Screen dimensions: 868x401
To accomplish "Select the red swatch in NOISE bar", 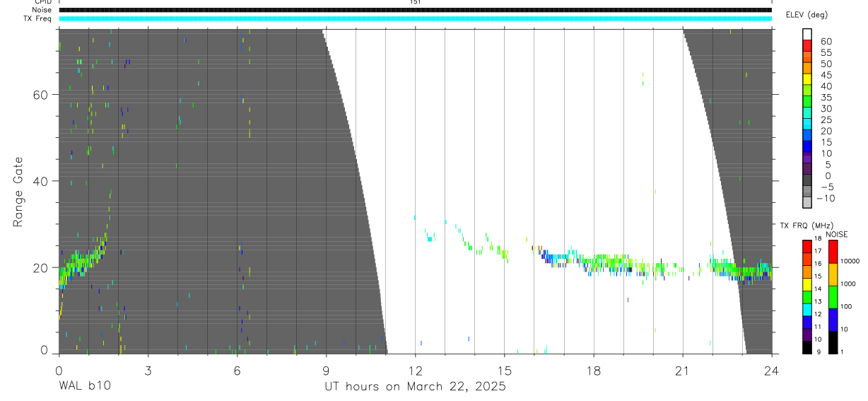I will [833, 252].
